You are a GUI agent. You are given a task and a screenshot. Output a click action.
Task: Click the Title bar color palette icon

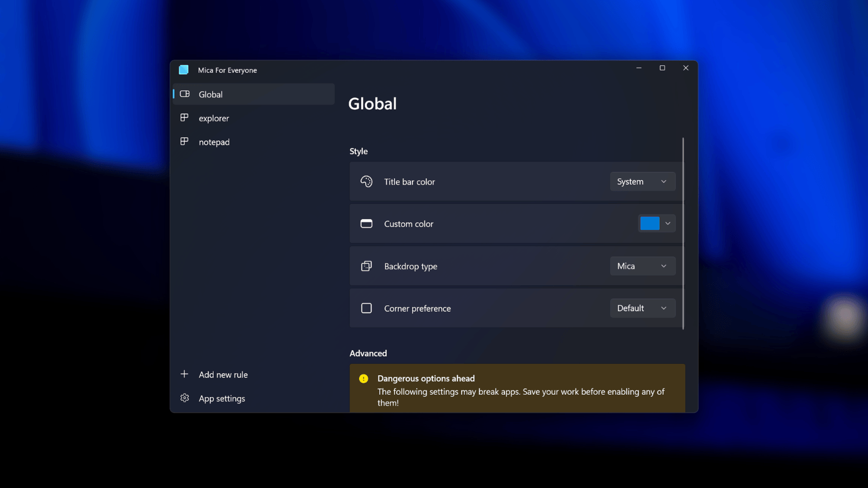[367, 182]
